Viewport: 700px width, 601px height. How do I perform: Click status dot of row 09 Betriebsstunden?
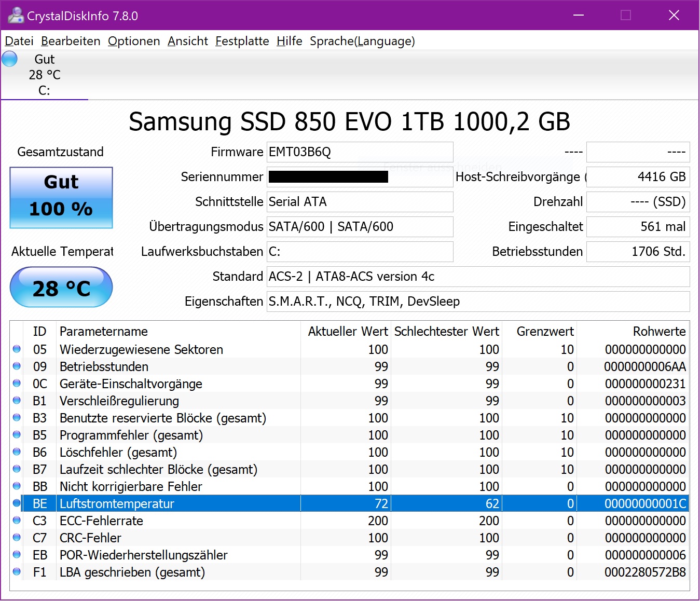pos(17,366)
